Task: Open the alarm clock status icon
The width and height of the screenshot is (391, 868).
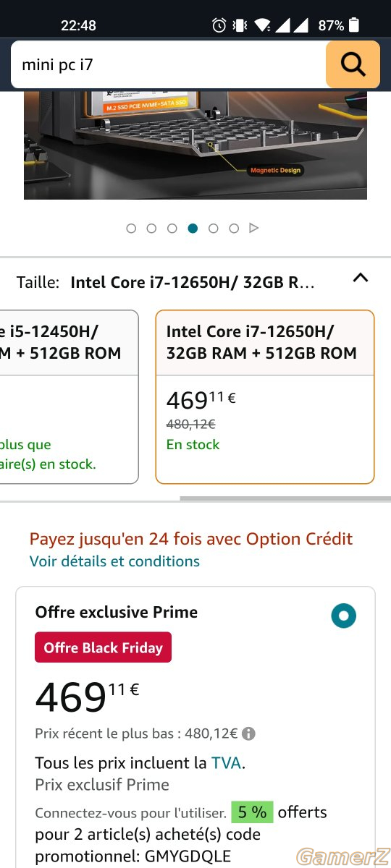Action: point(219,25)
